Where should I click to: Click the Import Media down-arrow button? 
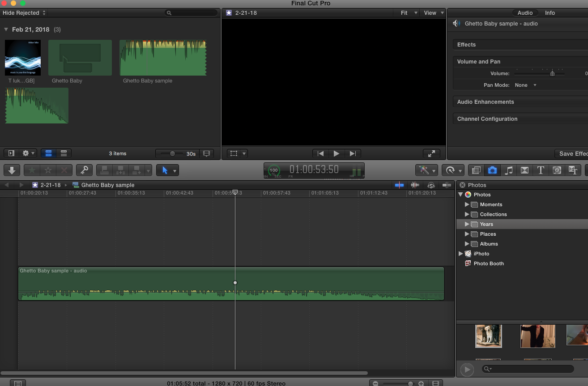(12, 170)
